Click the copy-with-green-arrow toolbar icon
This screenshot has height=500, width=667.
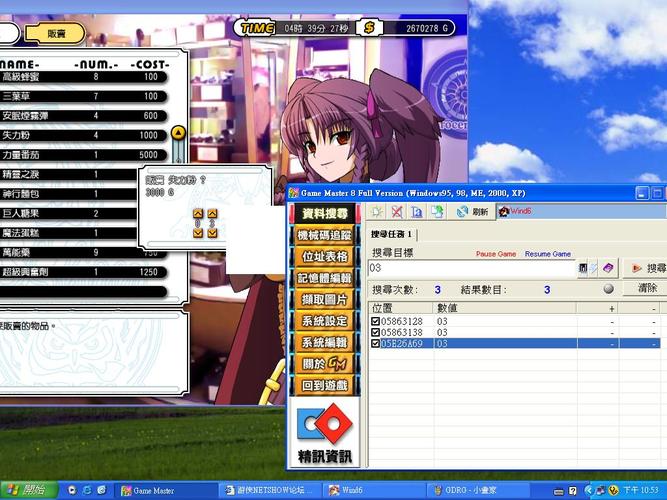pos(437,211)
